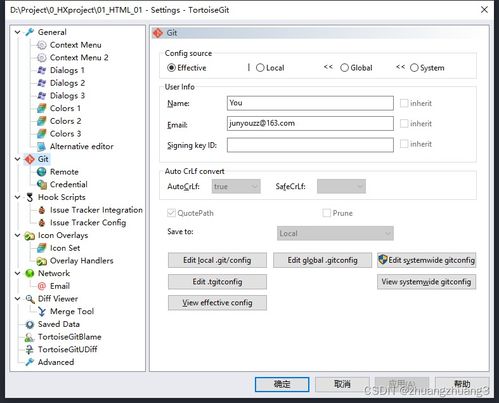Select the Merge Tool icon
This screenshot has width=499, height=403.
(42, 312)
